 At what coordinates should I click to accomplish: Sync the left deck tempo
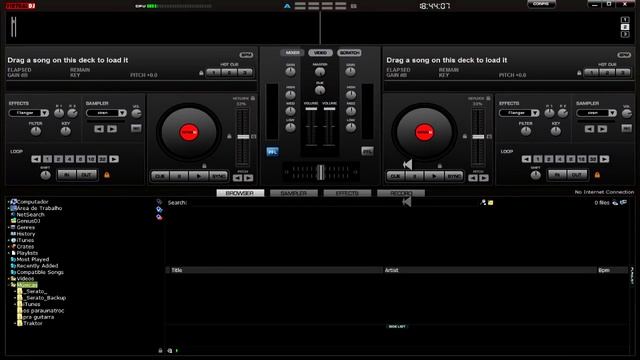[218, 176]
